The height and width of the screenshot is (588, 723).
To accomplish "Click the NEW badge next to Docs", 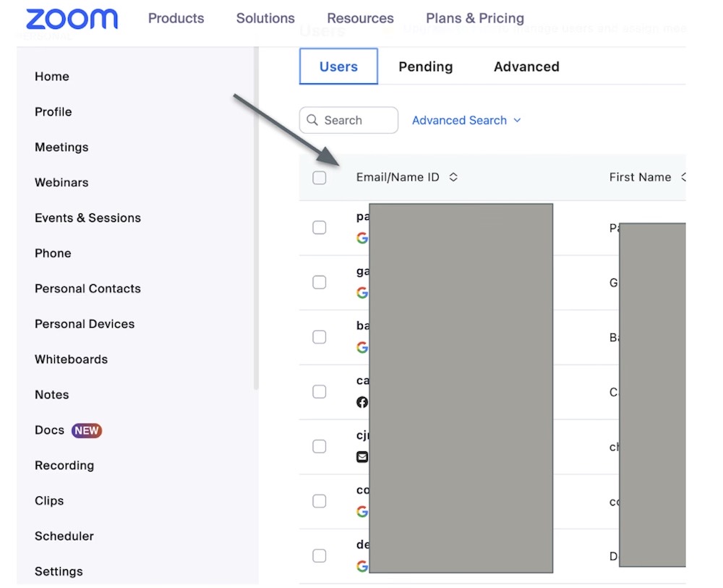I will (x=87, y=430).
